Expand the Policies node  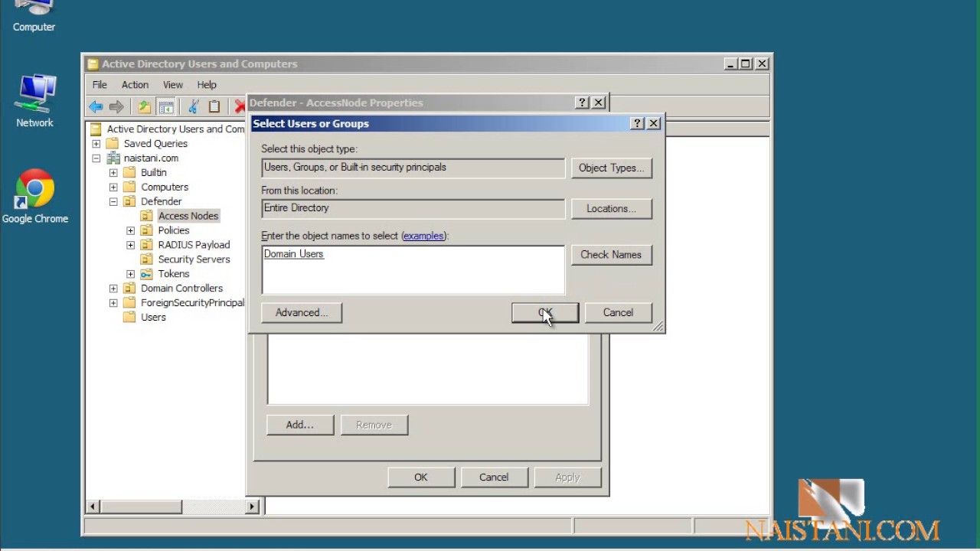click(x=131, y=230)
